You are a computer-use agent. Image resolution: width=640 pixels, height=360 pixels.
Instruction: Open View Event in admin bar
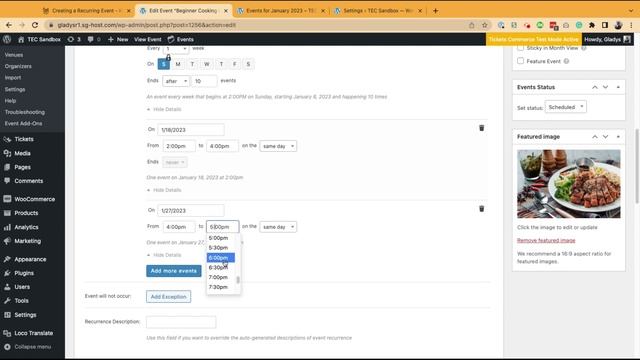tap(148, 39)
